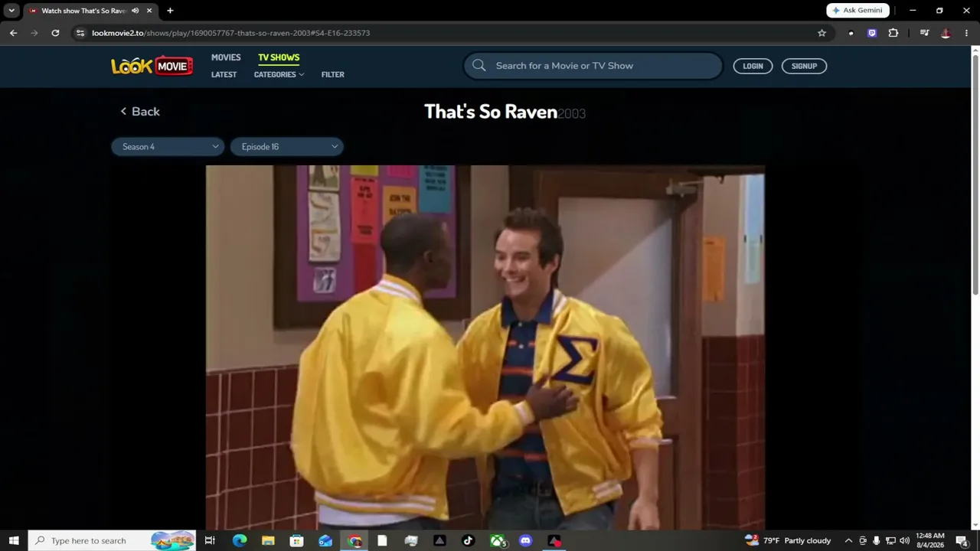The width and height of the screenshot is (980, 551).
Task: Mute the tab using its speaker icon
Action: [136, 11]
